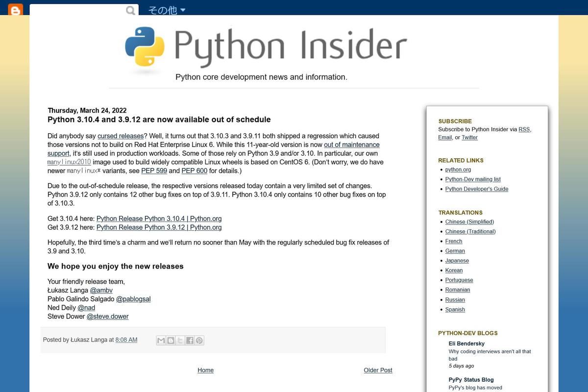Open PyPy Status Blog link

pyautogui.click(x=471, y=380)
